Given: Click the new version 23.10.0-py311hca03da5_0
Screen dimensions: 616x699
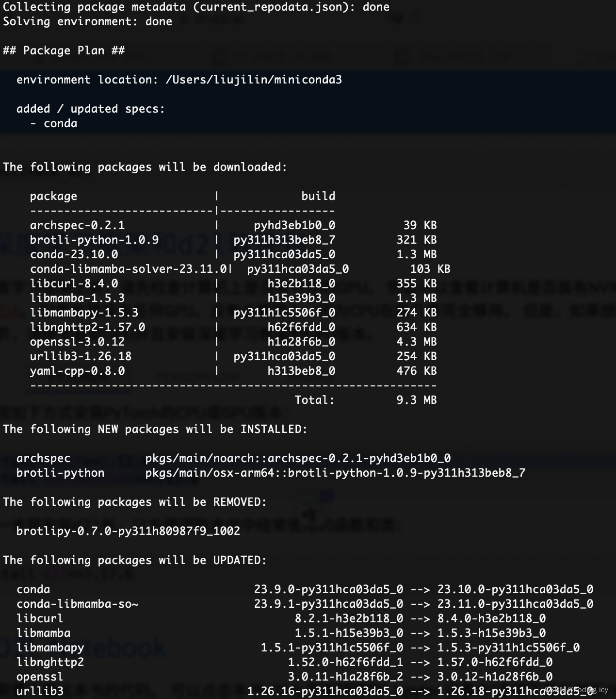Looking at the screenshot, I should 515,590.
